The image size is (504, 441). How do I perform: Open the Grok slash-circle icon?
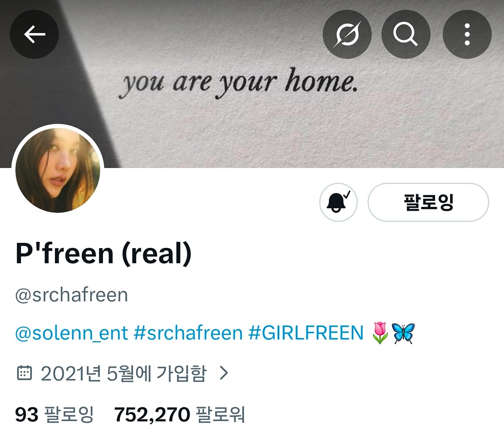347,34
